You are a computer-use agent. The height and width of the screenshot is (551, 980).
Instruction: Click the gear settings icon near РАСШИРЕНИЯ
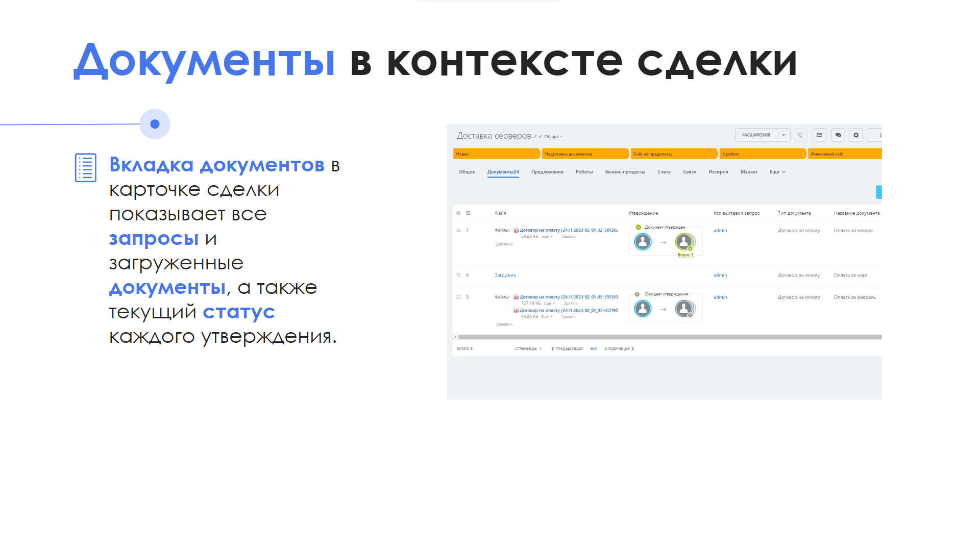pyautogui.click(x=856, y=135)
